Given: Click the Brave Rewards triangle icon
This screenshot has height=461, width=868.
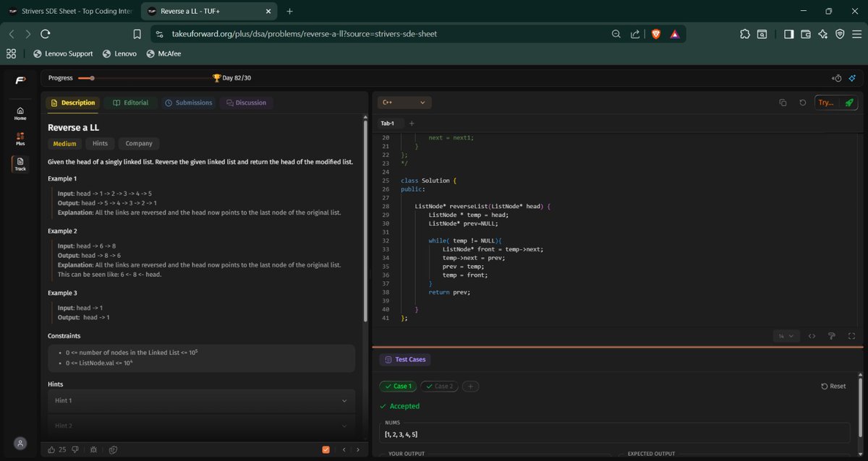Looking at the screenshot, I should [674, 34].
